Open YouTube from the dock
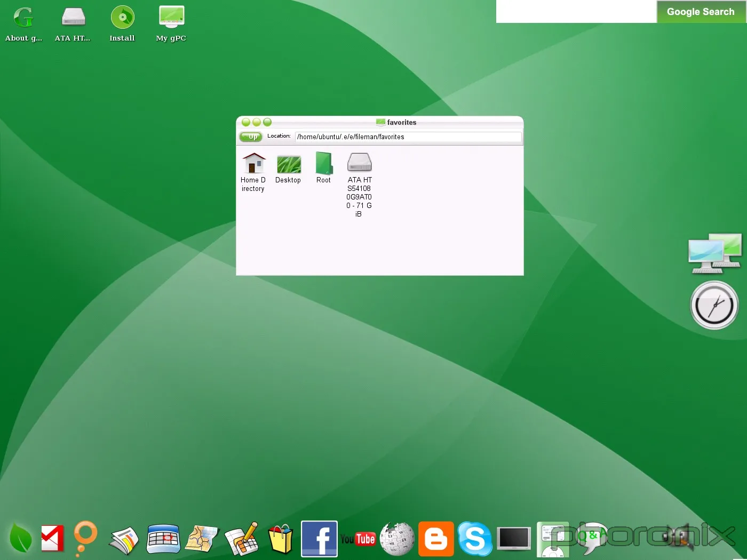 pos(358,539)
